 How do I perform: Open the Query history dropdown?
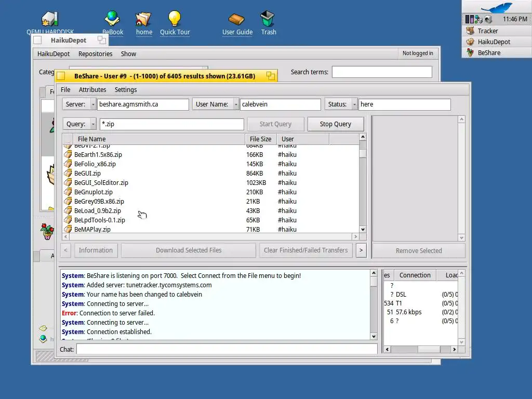click(x=93, y=124)
